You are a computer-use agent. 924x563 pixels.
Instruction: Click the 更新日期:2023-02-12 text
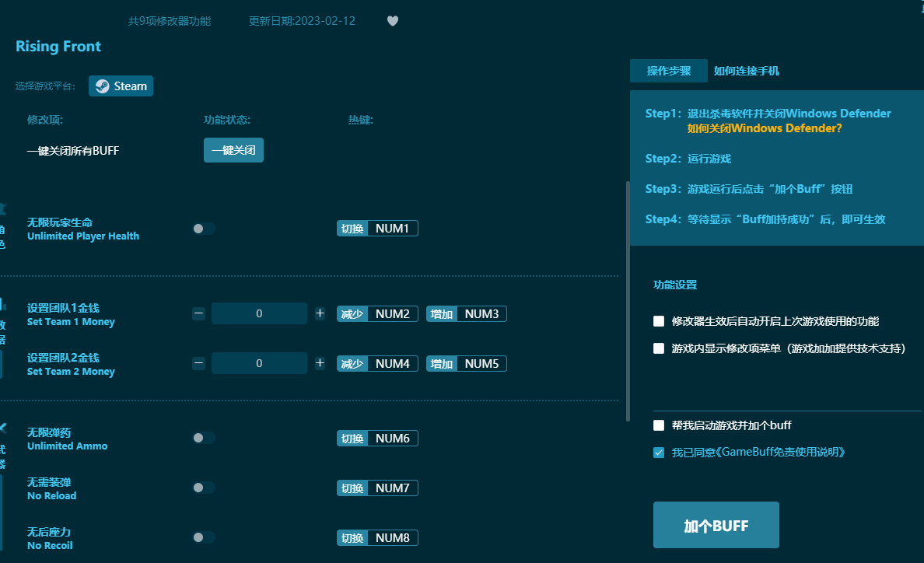point(302,21)
